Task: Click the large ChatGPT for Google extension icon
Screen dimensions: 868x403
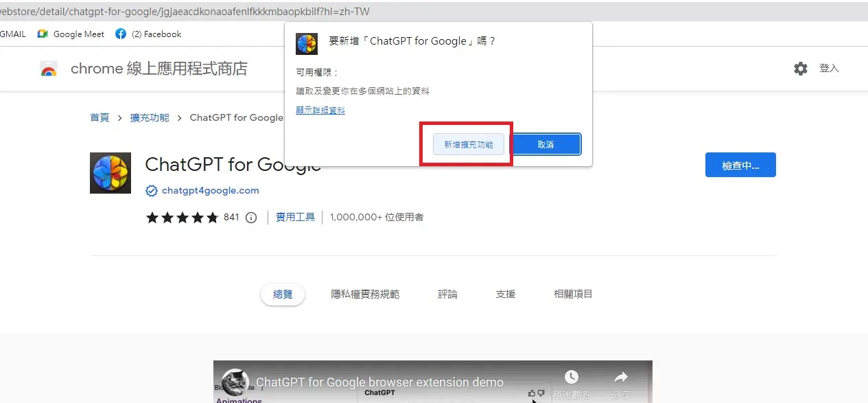Action: pos(110,173)
